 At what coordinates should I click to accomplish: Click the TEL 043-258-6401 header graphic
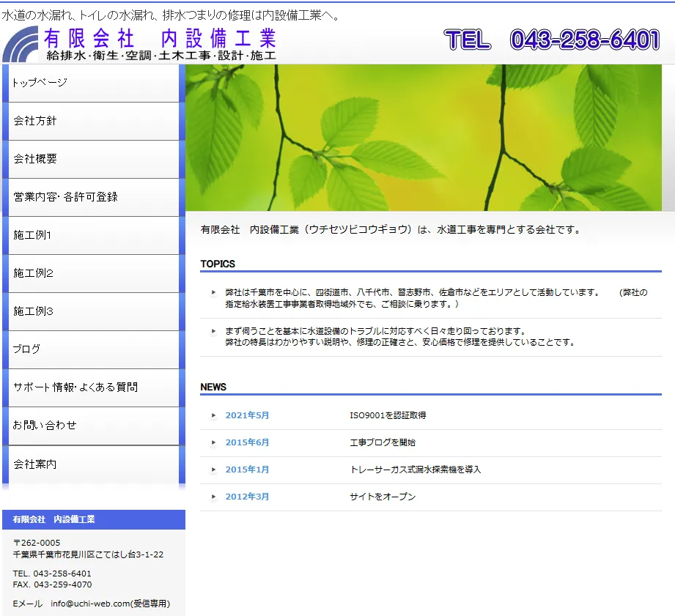point(552,40)
